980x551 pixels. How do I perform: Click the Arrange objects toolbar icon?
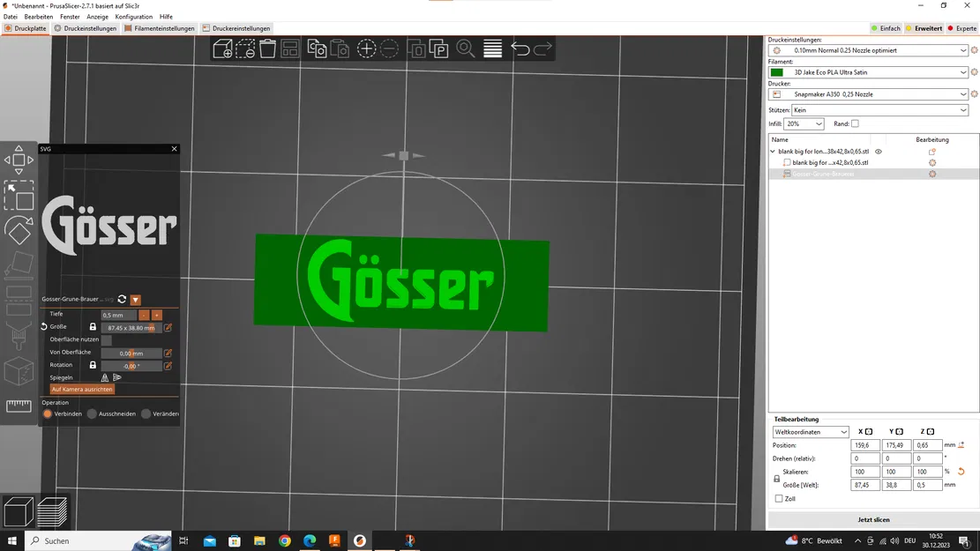click(x=290, y=48)
